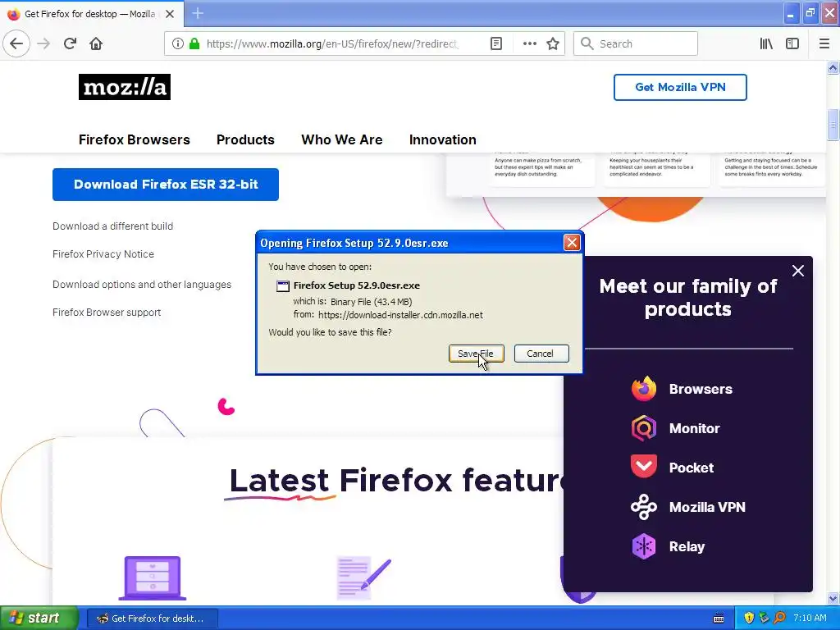840x630 pixels.
Task: Select Get Firefox taskbar button
Action: click(152, 619)
